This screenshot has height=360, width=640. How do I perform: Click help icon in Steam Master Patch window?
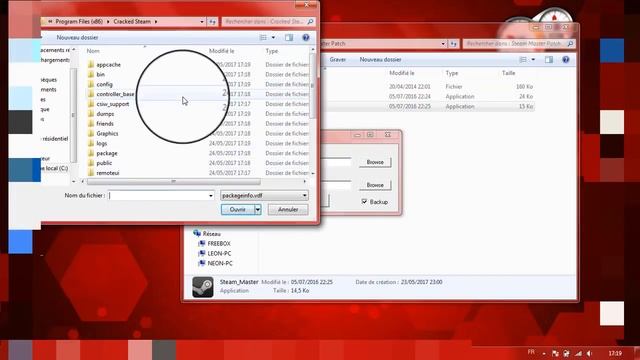[x=566, y=60]
